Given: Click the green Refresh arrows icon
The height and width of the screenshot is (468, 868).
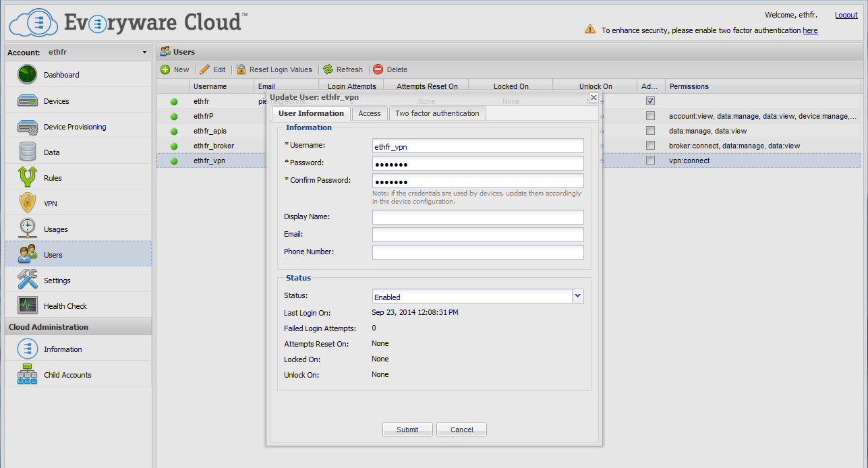Looking at the screenshot, I should tap(328, 69).
